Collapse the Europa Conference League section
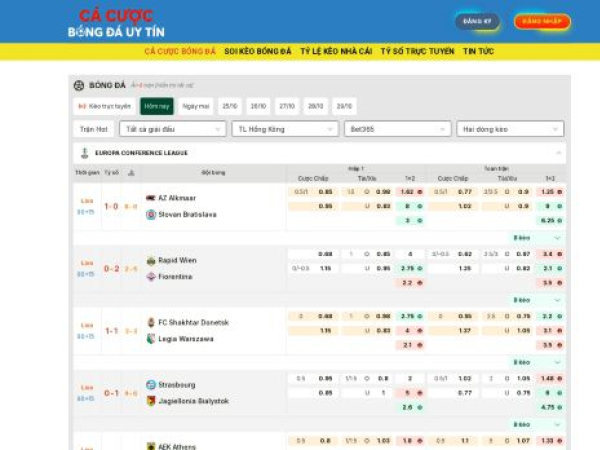 [557, 153]
